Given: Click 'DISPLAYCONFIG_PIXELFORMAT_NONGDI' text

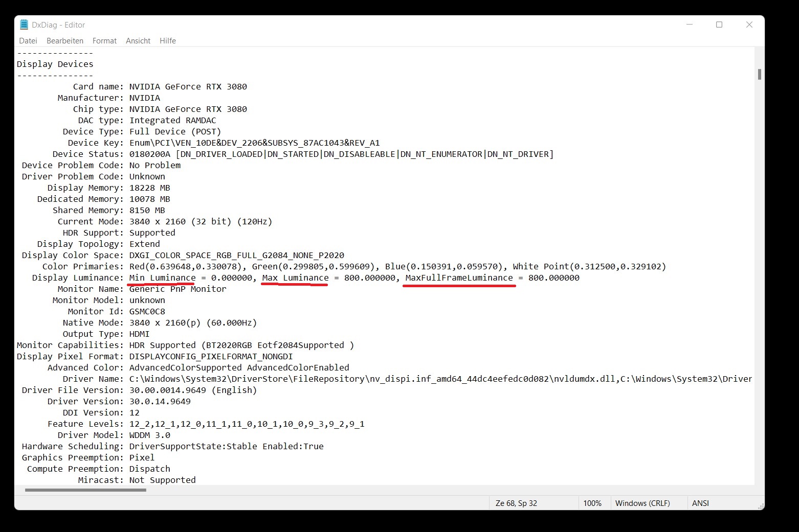Looking at the screenshot, I should tap(211, 356).
